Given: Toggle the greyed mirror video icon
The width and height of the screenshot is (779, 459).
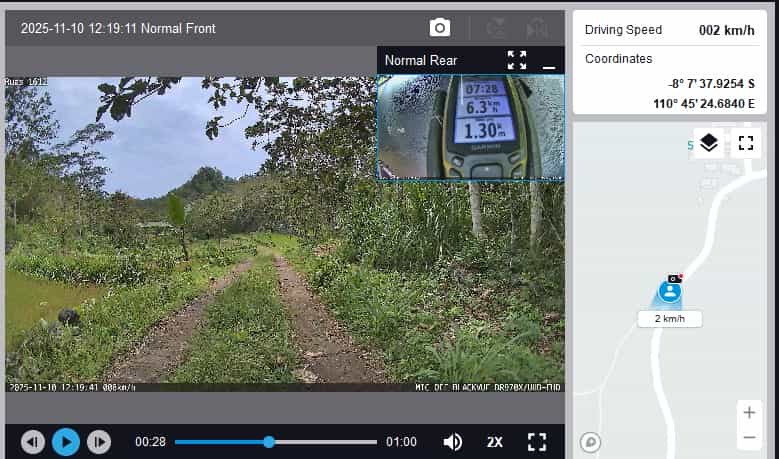Looking at the screenshot, I should point(537,28).
